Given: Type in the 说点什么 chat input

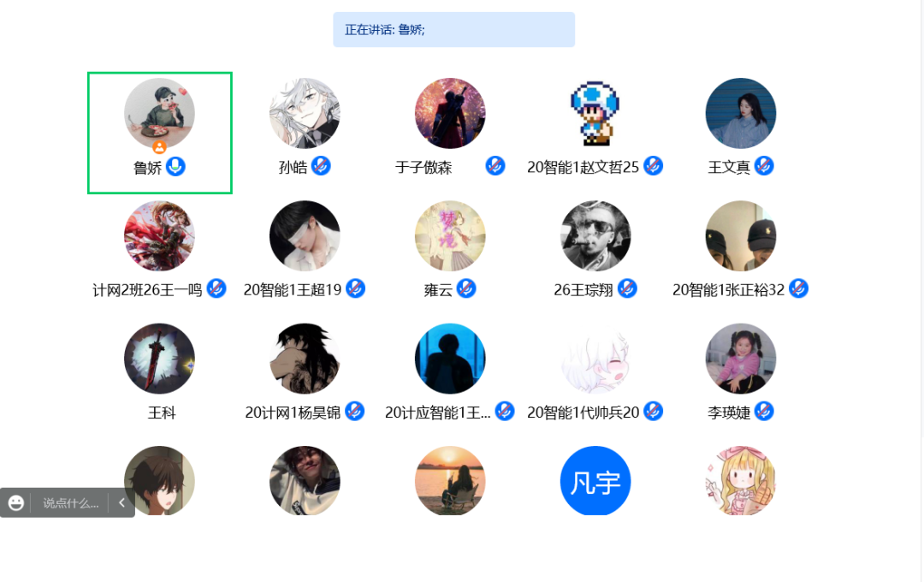Looking at the screenshot, I should pos(71,503).
